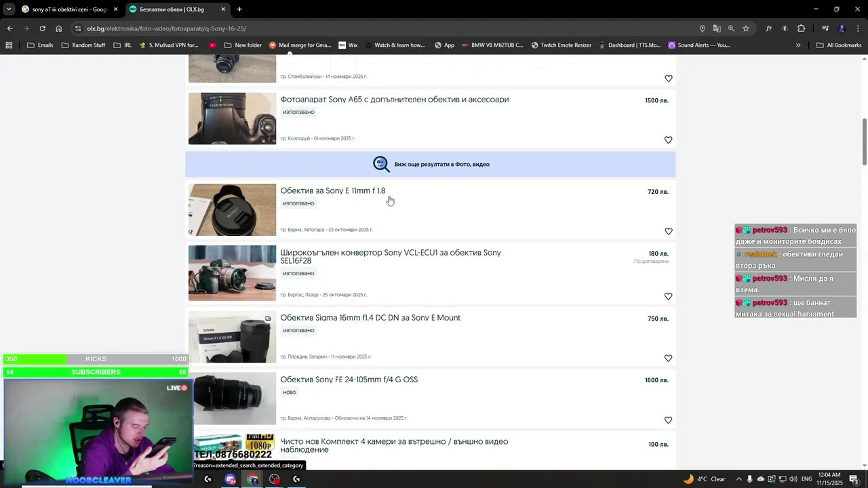This screenshot has width=868, height=488.
Task: Show hidden system tray icons
Action: click(x=738, y=479)
